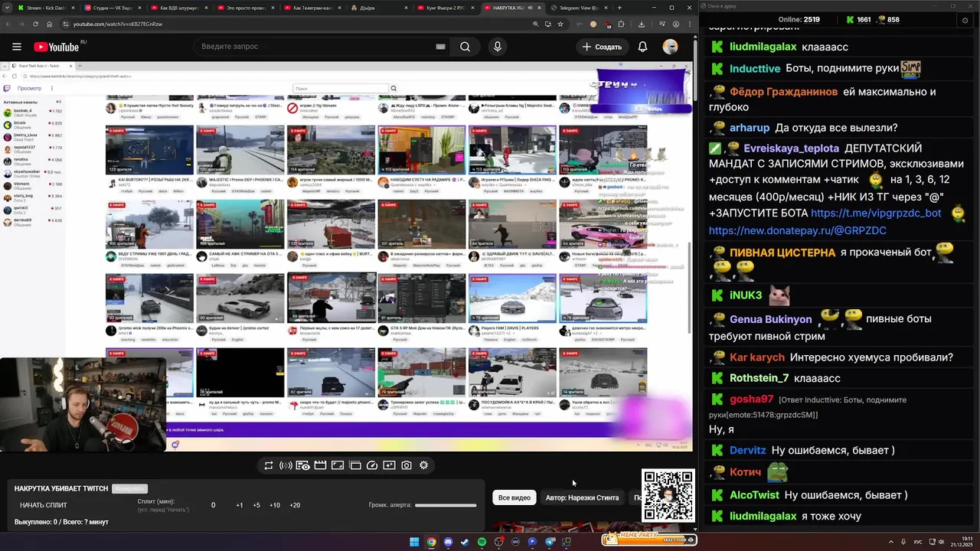
Task: Reload the page in Chrome
Action: (35, 24)
